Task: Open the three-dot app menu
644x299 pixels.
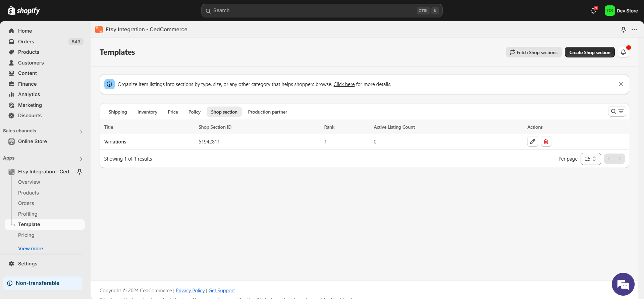Action: point(634,30)
